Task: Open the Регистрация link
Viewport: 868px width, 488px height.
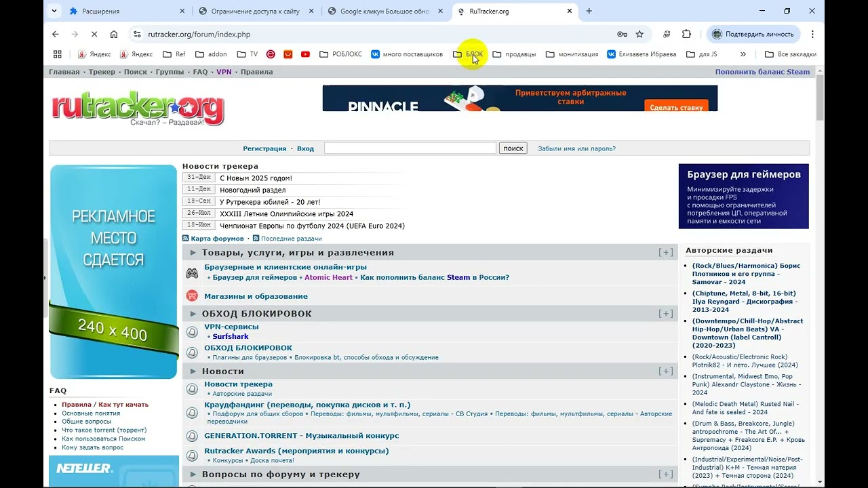Action: pos(264,148)
